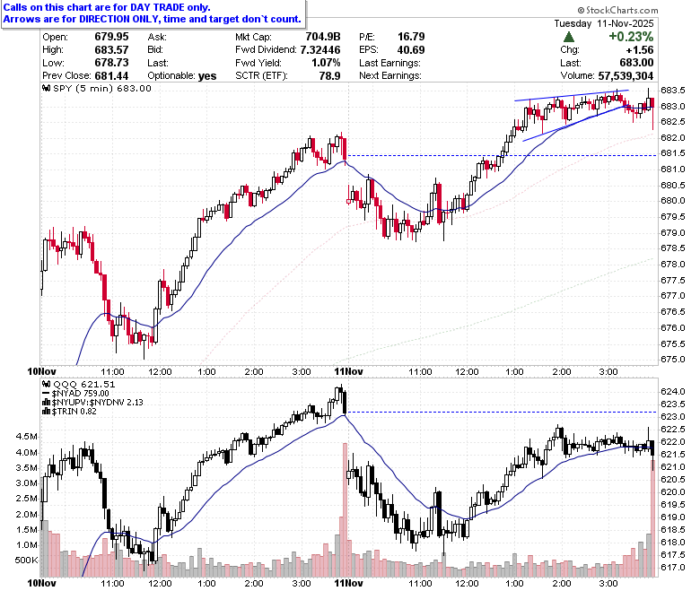The height and width of the screenshot is (591, 700).
Task: Click the QQQ candlestick icon in legend
Action: (x=46, y=384)
